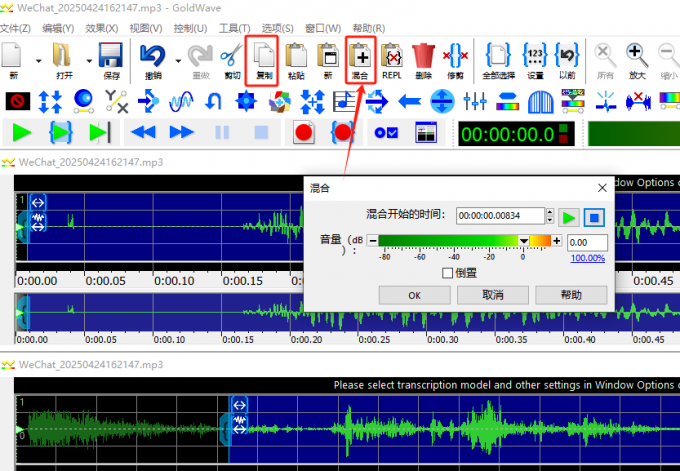Click the colorful cube plugin icon

point(279,101)
